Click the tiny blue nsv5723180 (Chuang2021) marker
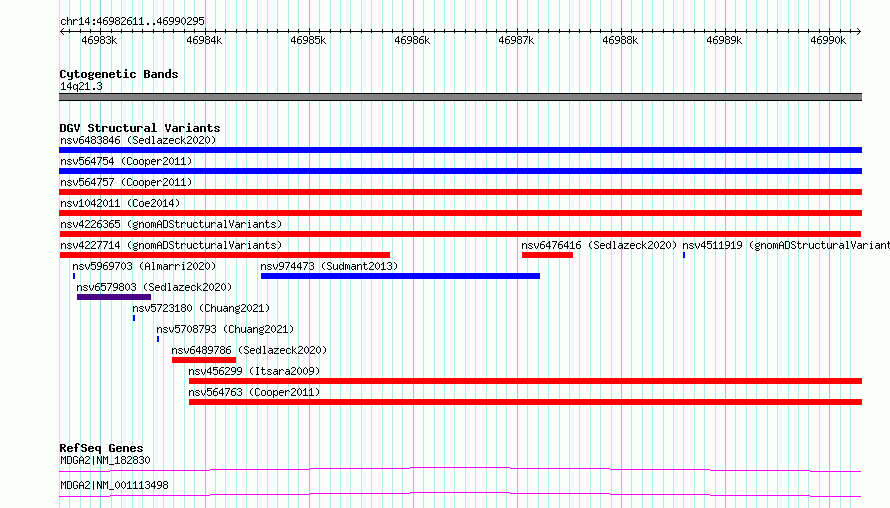The height and width of the screenshot is (508, 890). 134,318
